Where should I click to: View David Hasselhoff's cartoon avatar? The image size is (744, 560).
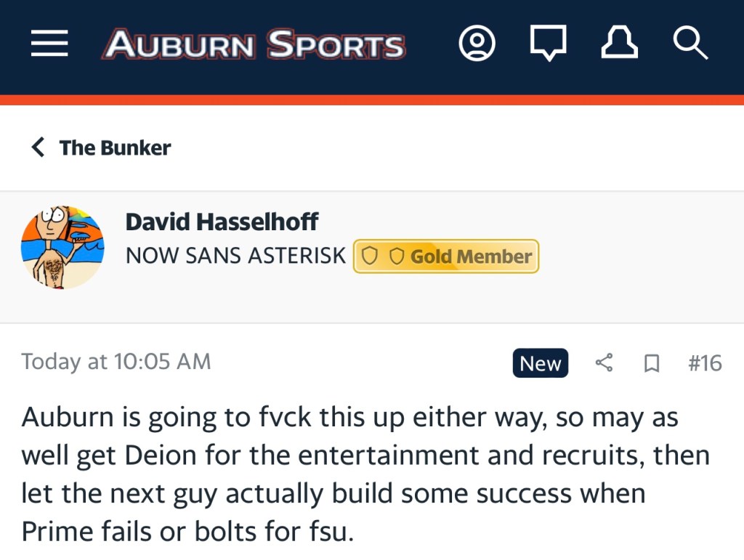pyautogui.click(x=62, y=247)
